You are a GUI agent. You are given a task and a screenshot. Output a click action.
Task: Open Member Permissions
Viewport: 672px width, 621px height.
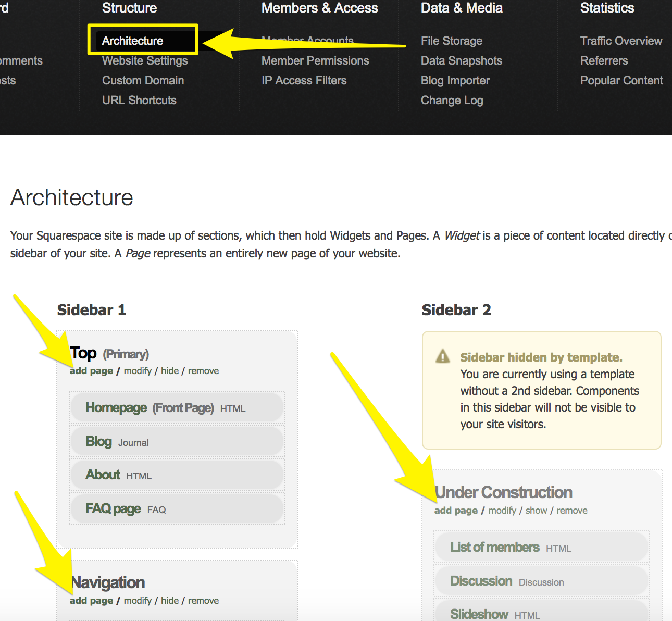click(x=315, y=60)
